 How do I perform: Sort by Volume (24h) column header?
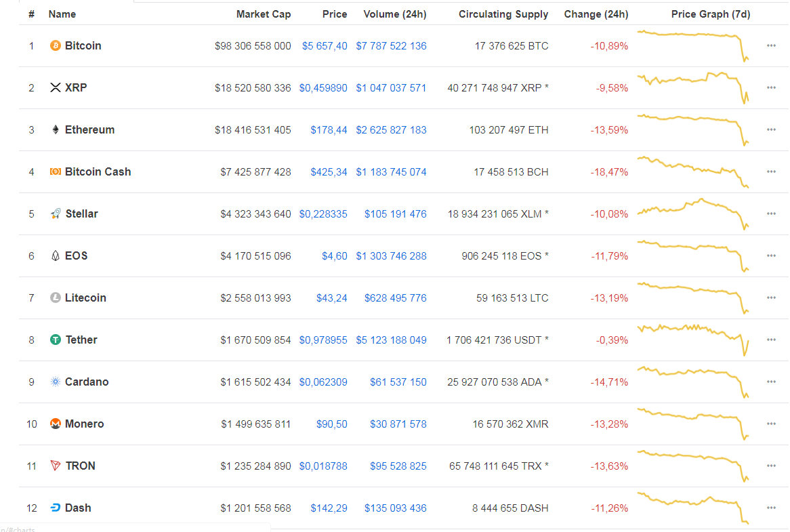395,14
